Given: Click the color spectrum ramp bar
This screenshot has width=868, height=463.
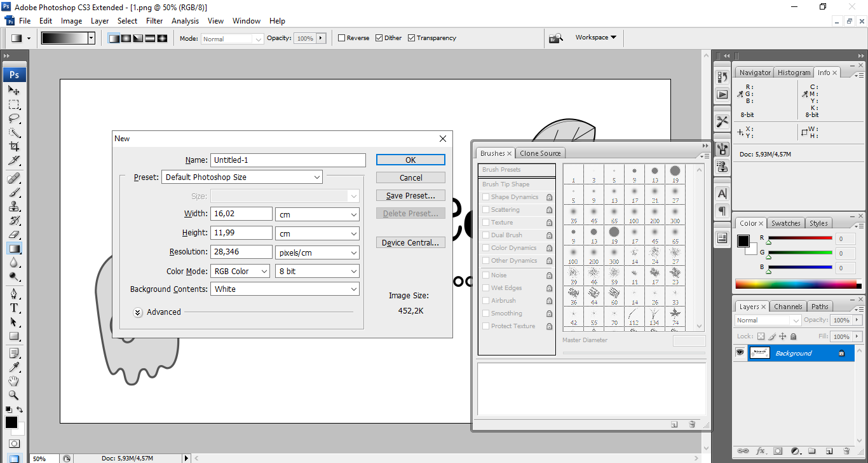Looking at the screenshot, I should (797, 284).
